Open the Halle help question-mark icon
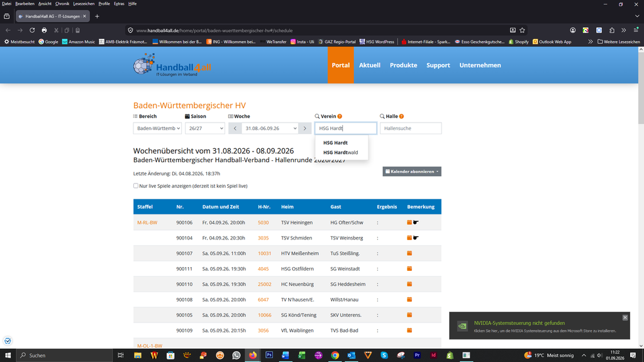644x362 pixels. (x=401, y=116)
